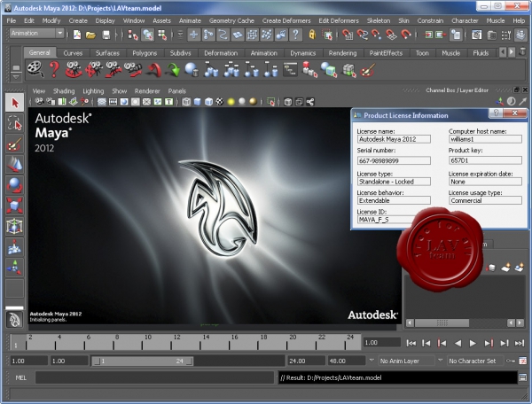The height and width of the screenshot is (404, 532).
Task: Switch to the Dynamics shelf tab
Action: pos(302,53)
